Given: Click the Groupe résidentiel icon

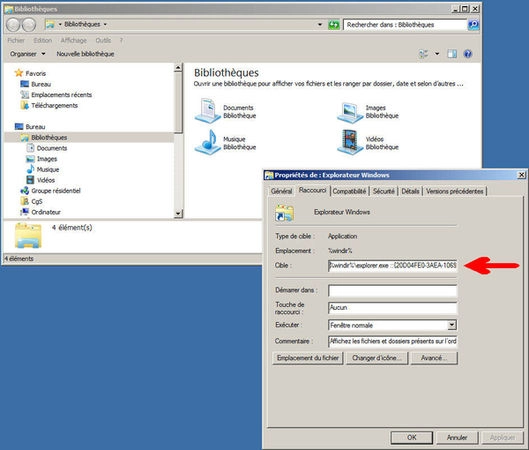Looking at the screenshot, I should coord(25,191).
